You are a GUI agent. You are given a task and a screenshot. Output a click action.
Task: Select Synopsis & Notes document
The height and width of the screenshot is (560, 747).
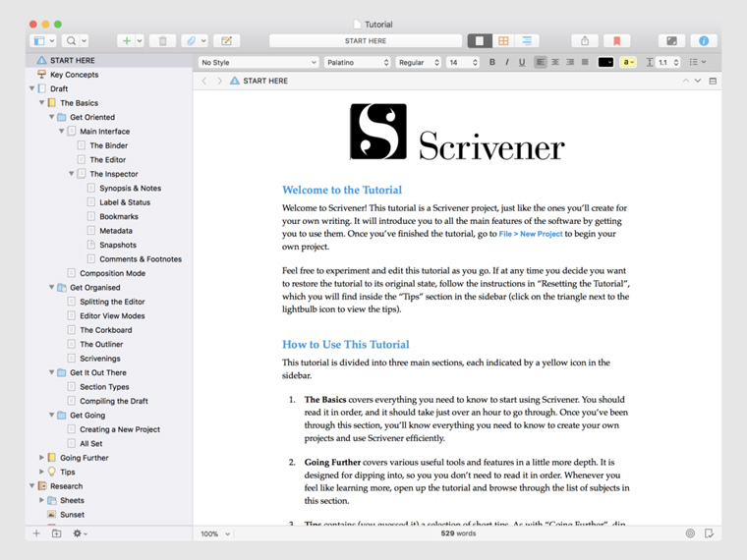[x=130, y=188]
